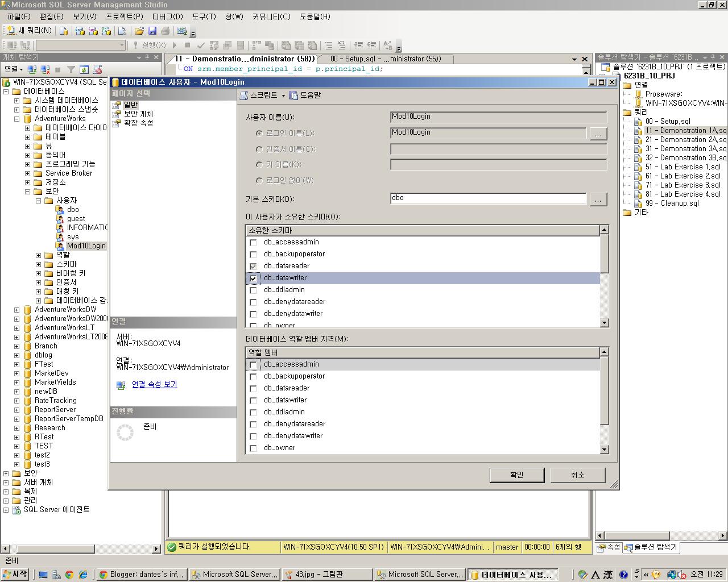Collapse the 사용자 tree node
Viewport: 728px width, 582px height.
38,200
